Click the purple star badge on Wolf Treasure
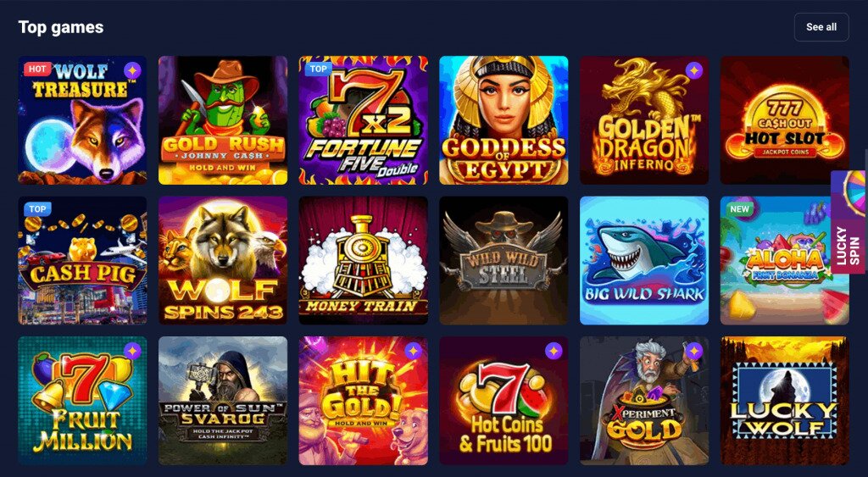The width and height of the screenshot is (868, 477). tap(132, 71)
